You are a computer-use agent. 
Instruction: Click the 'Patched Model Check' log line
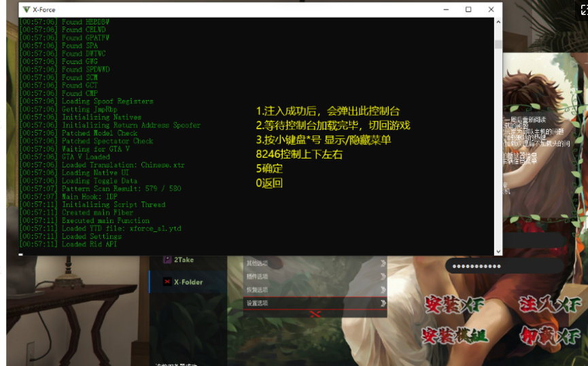[x=78, y=133]
